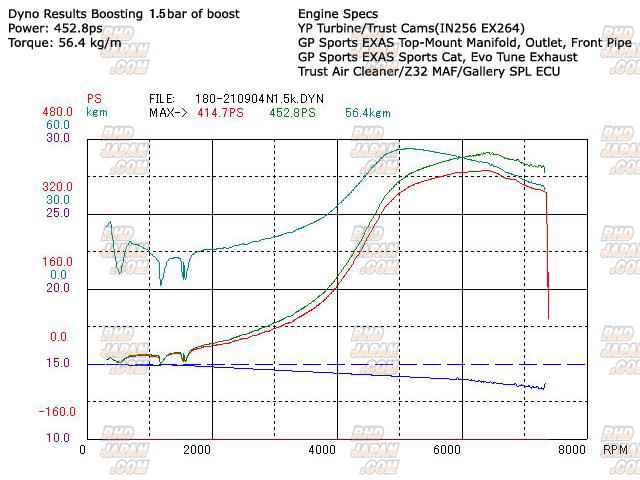The width and height of the screenshot is (640, 480).
Task: Click the teal kgm legend label
Action: [97, 112]
